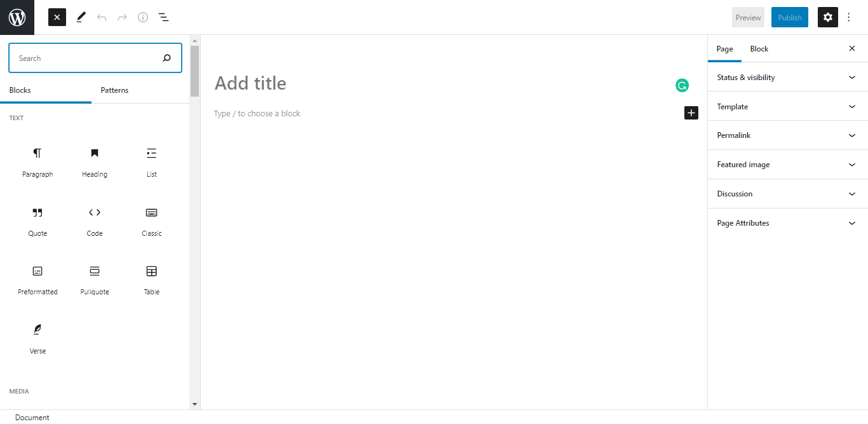
Task: Expand the Status & visibility section
Action: pos(787,77)
